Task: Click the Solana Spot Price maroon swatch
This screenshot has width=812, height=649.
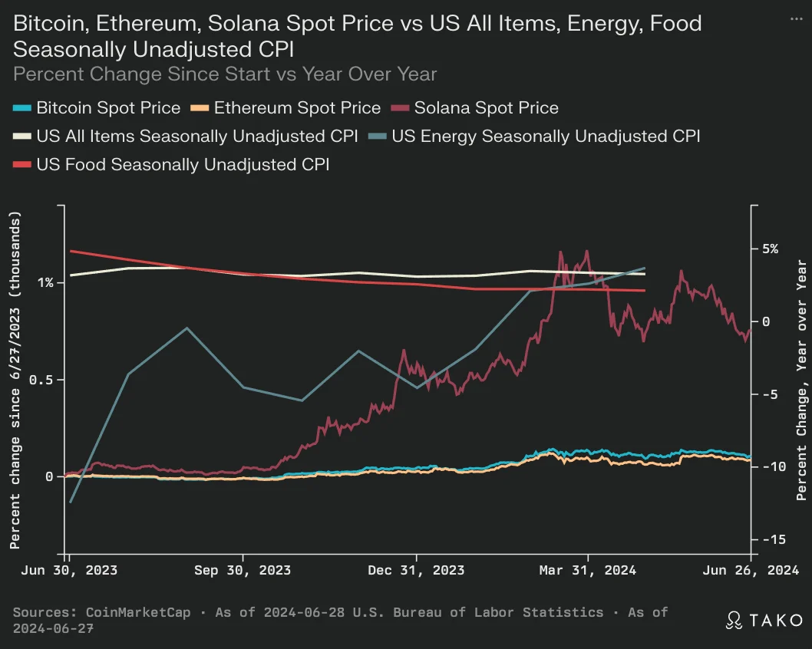Action: 401,108
